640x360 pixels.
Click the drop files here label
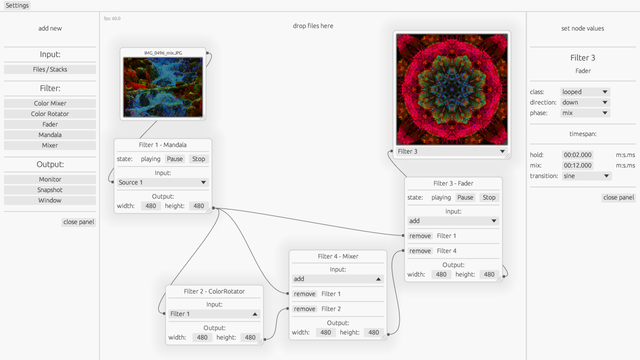point(313,26)
